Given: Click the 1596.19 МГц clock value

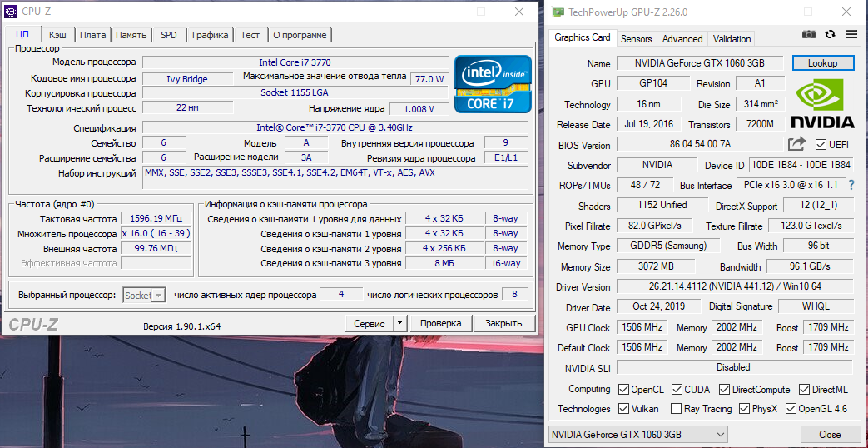Looking at the screenshot, I should pyautogui.click(x=156, y=219).
